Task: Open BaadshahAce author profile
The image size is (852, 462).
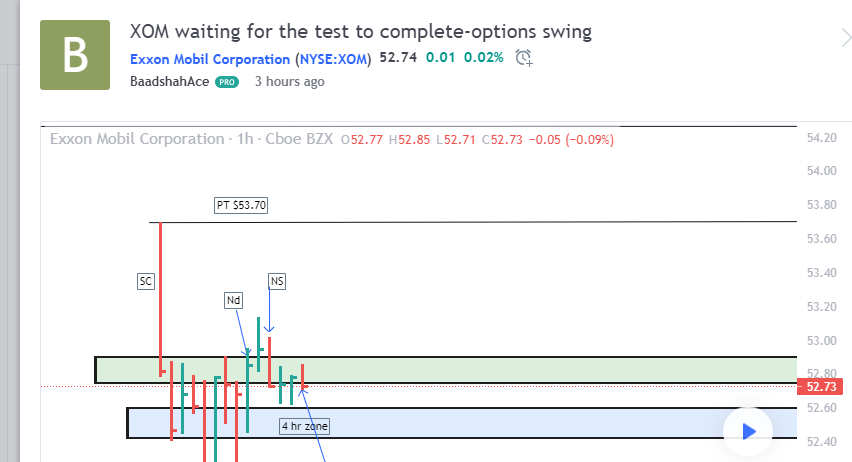Action: (169, 82)
